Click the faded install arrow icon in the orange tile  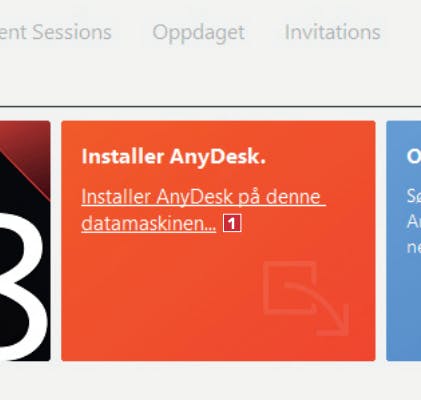[x=306, y=298]
